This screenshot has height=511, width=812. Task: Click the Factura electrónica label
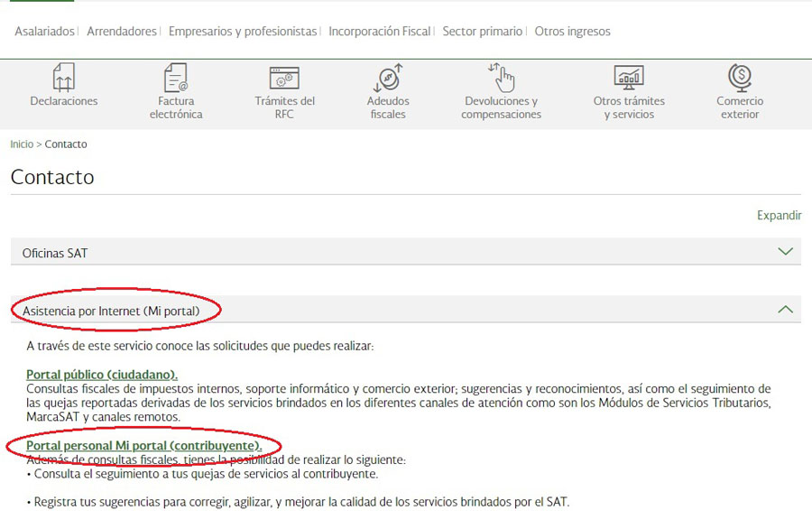pos(176,107)
